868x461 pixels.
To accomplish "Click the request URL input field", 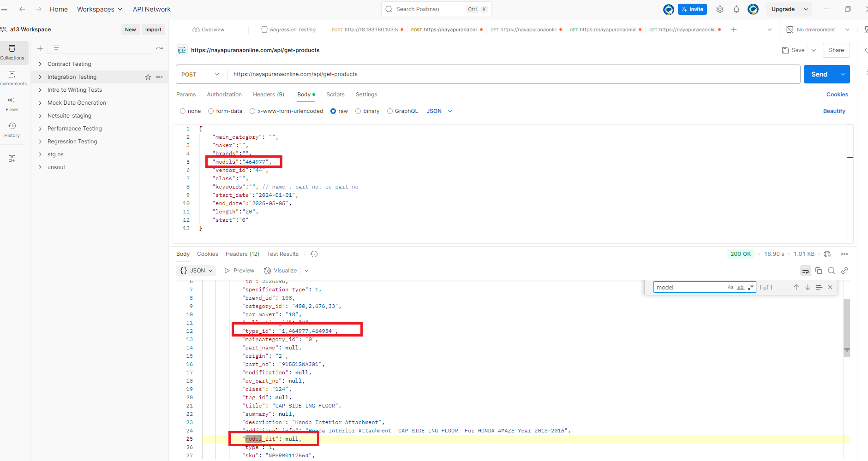I will 513,74.
